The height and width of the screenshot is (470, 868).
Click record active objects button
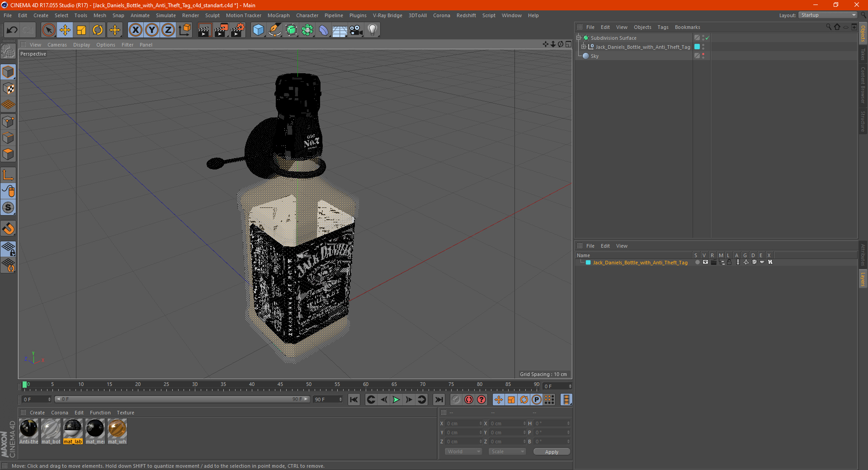tap(456, 399)
